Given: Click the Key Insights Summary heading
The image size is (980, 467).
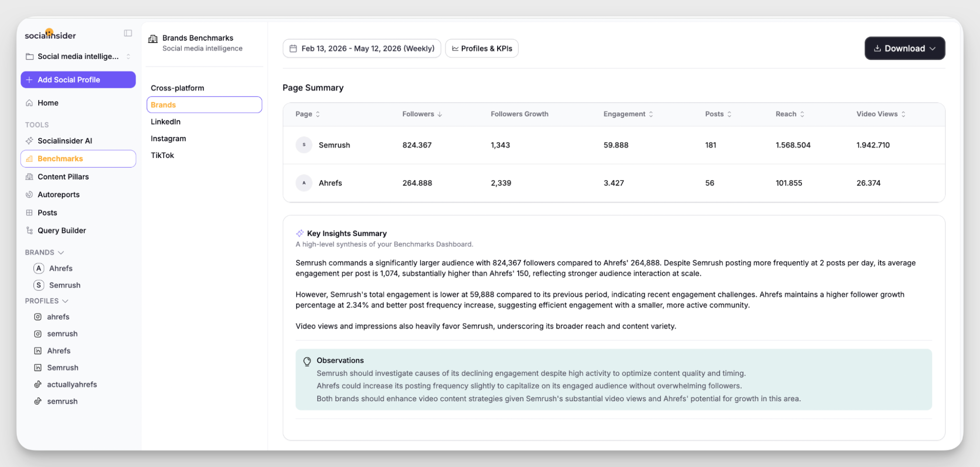Looking at the screenshot, I should pos(347,233).
